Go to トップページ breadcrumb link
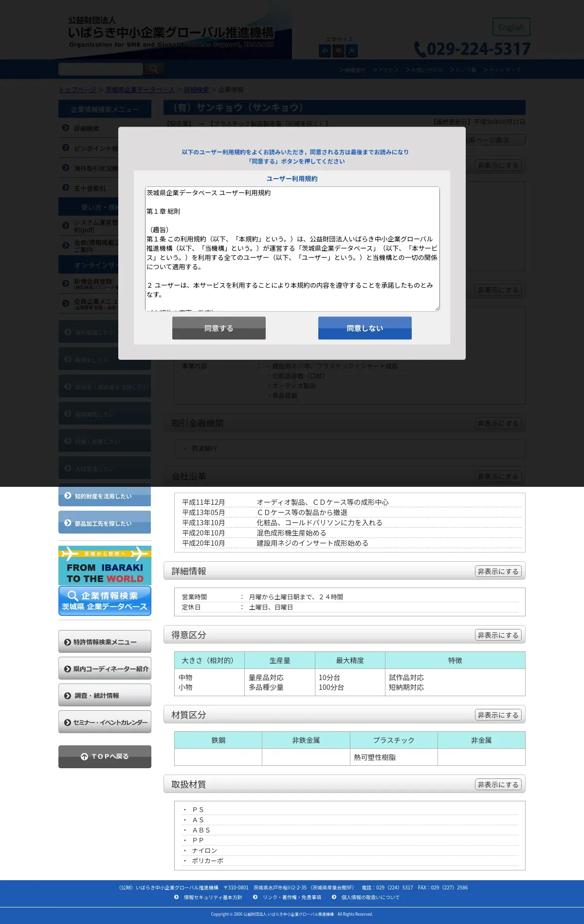Screen dimensions: 584x924 tap(77, 90)
